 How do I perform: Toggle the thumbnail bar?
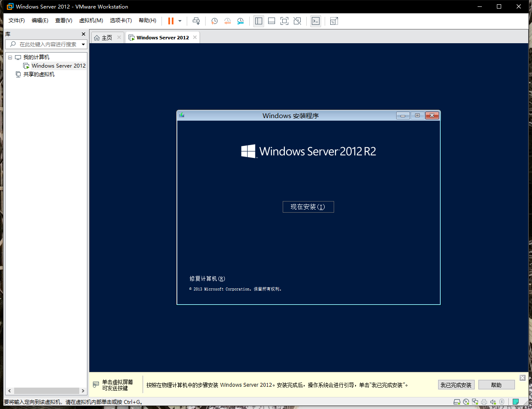coord(271,21)
